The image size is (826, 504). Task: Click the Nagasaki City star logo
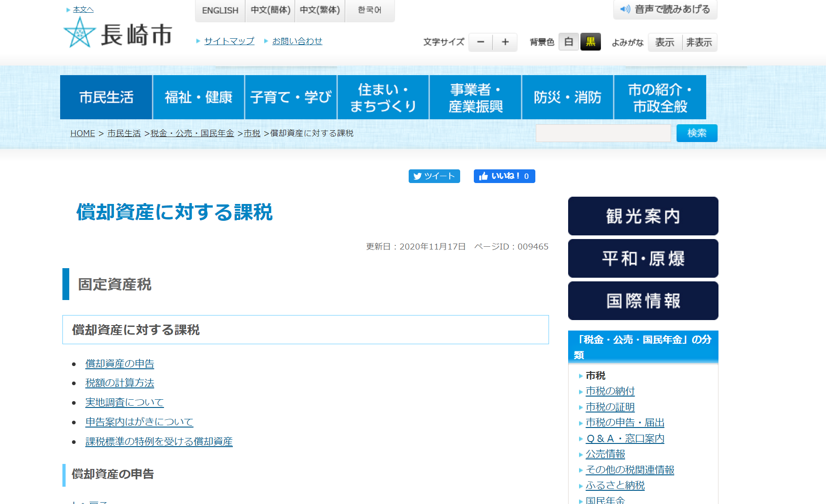80,33
